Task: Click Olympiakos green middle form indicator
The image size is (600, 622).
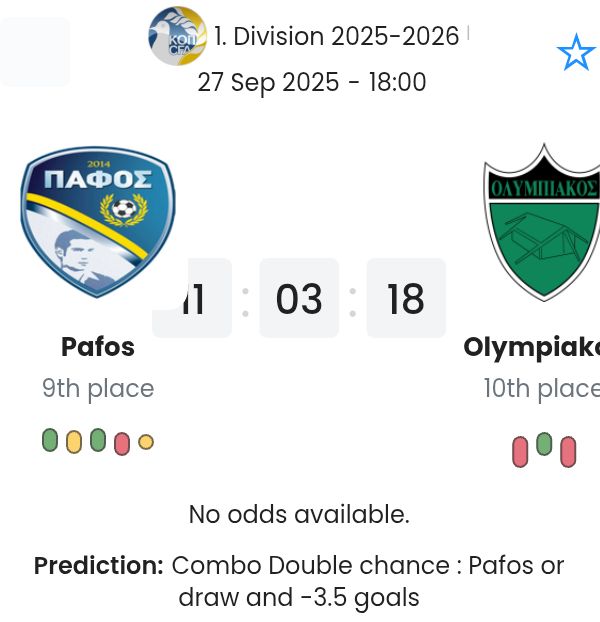Action: 544,444
